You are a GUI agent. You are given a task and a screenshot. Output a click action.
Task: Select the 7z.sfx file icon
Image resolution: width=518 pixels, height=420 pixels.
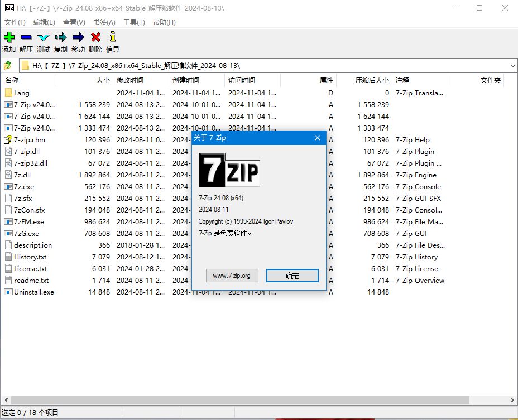(x=8, y=199)
